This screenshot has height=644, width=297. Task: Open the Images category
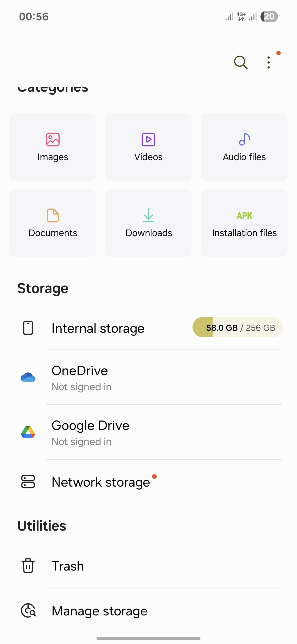[x=53, y=147]
